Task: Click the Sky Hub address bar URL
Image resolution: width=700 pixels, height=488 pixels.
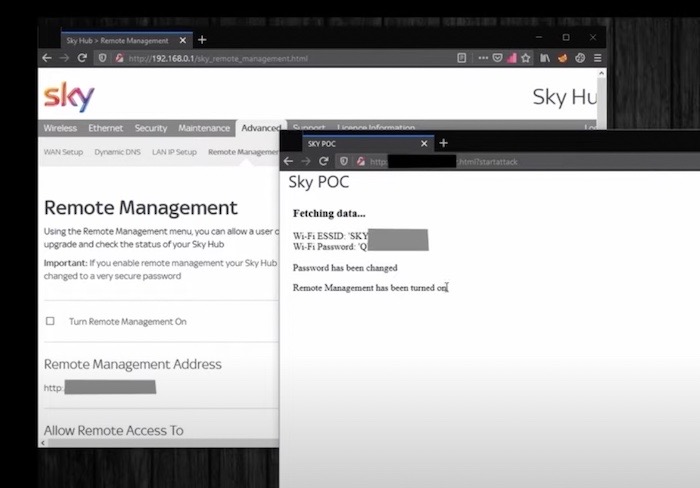Action: click(x=218, y=58)
